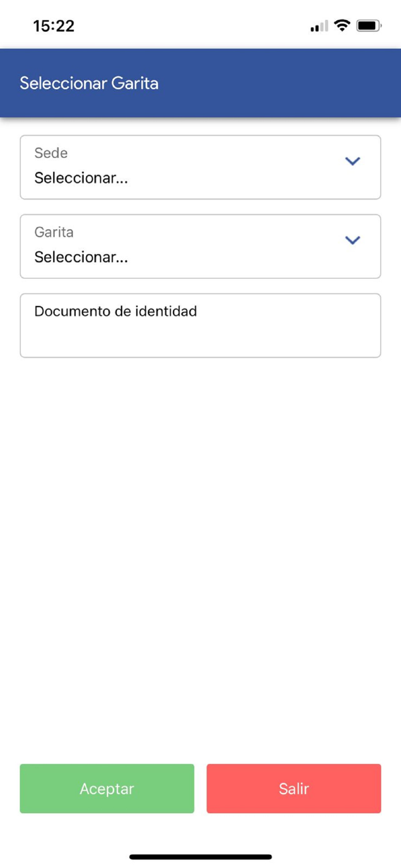
Task: Click the Seleccionar Garita title
Action: pos(89,83)
